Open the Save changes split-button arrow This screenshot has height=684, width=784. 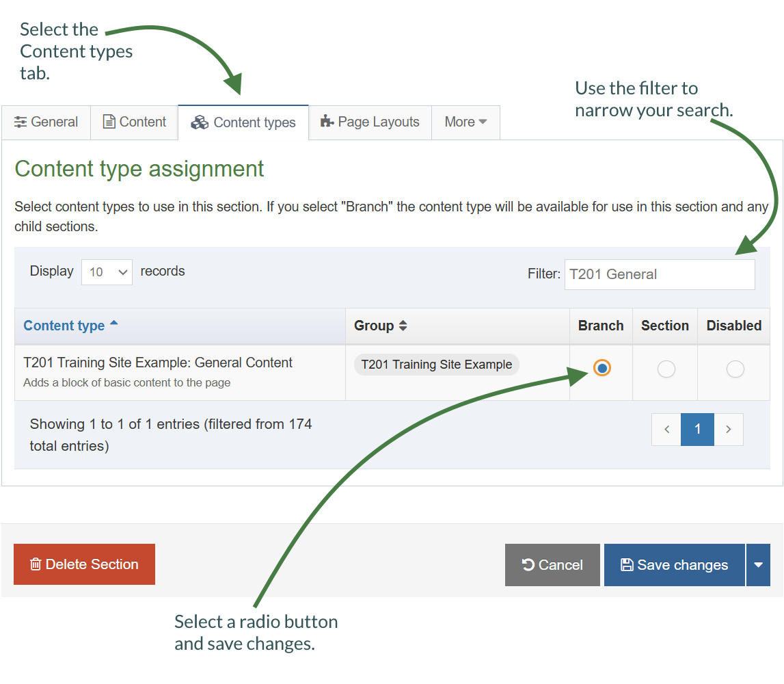pyautogui.click(x=759, y=564)
